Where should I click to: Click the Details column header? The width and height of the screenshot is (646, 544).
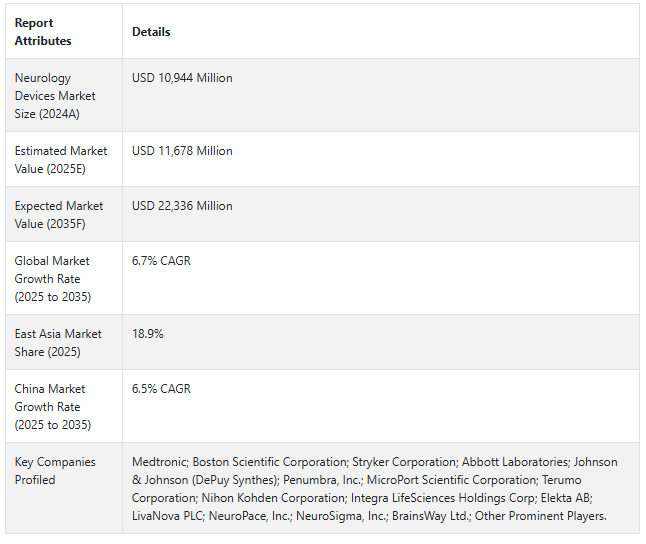point(151,32)
